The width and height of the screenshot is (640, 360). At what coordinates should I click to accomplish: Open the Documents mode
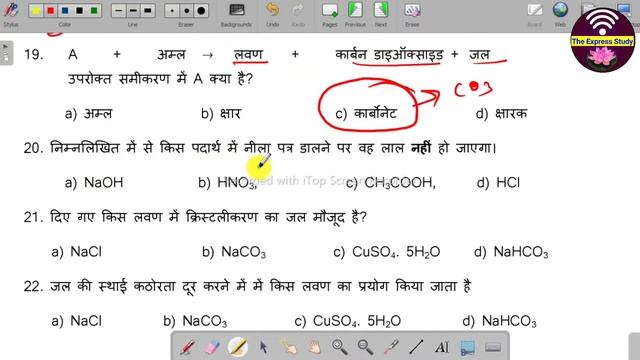tap(588, 9)
